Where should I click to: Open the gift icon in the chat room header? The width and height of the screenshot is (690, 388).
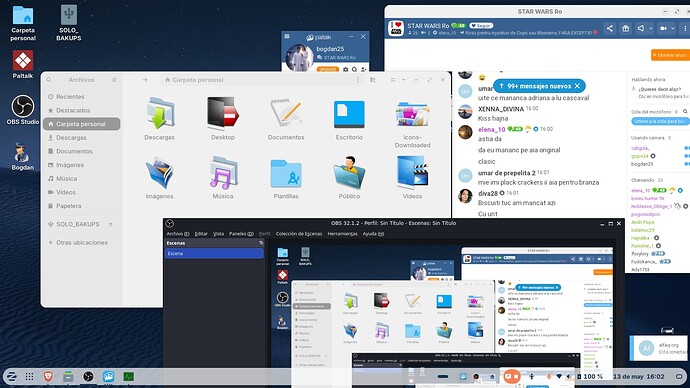[x=625, y=29]
